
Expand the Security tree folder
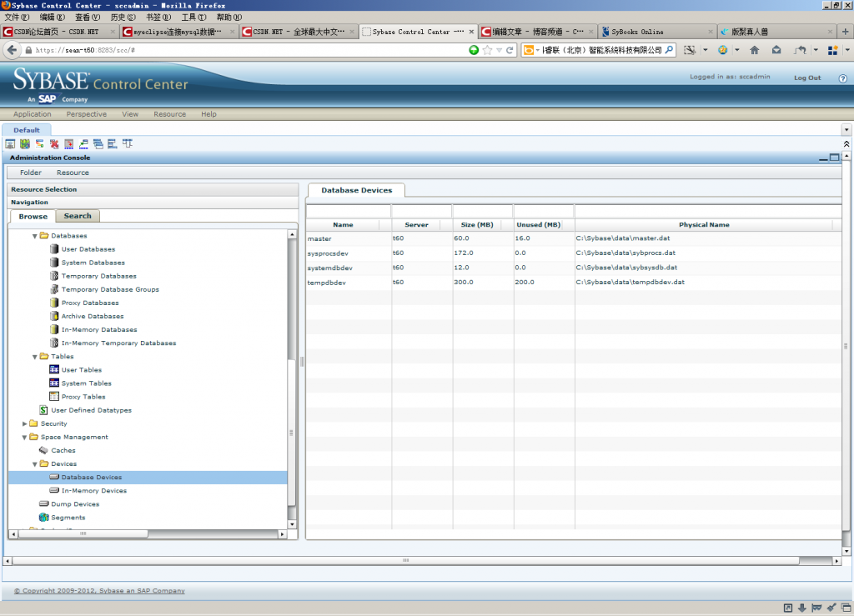[x=24, y=423]
